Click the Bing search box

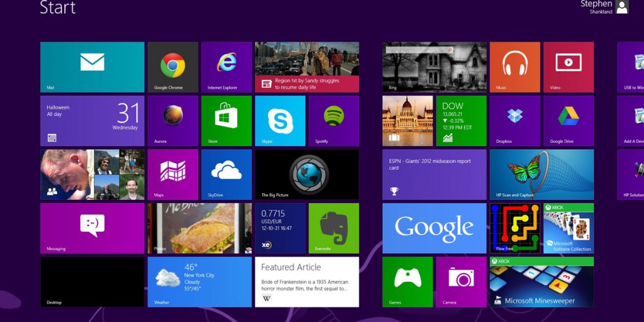(x=420, y=50)
